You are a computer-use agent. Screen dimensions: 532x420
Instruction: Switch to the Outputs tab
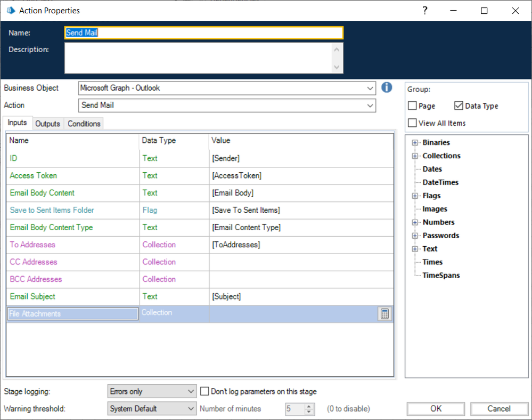47,124
